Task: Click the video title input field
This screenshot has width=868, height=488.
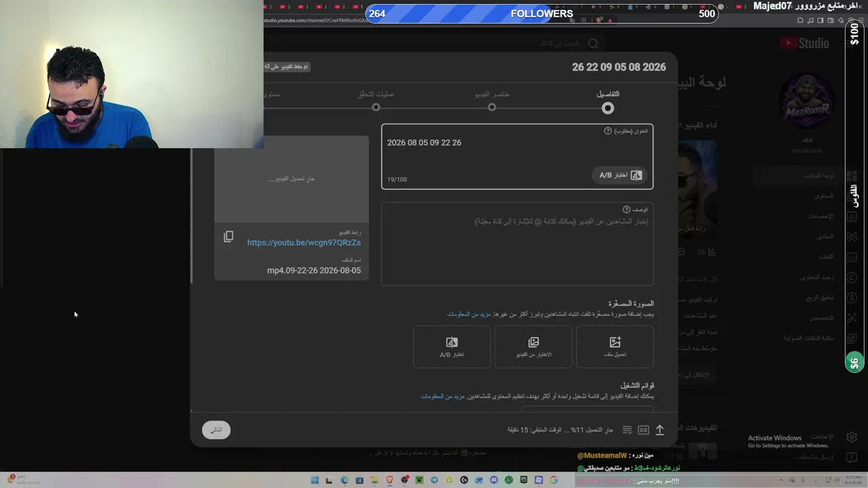Action: click(517, 157)
